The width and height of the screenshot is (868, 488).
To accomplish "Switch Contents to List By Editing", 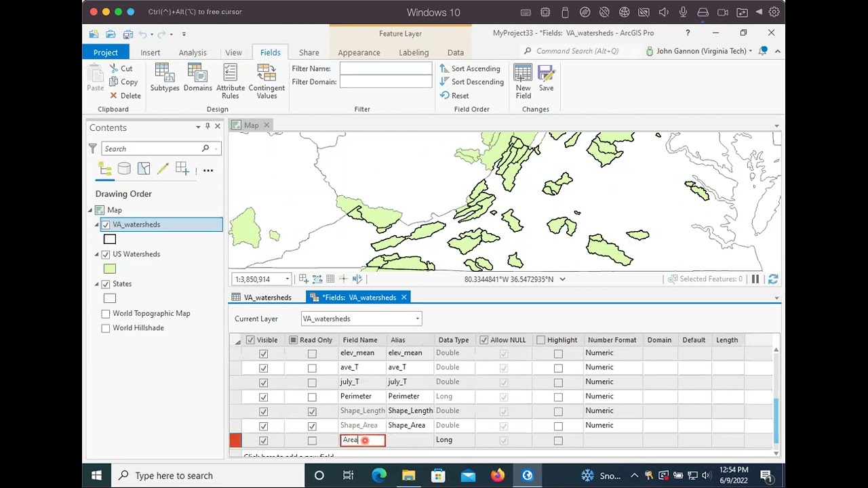I will pos(163,169).
